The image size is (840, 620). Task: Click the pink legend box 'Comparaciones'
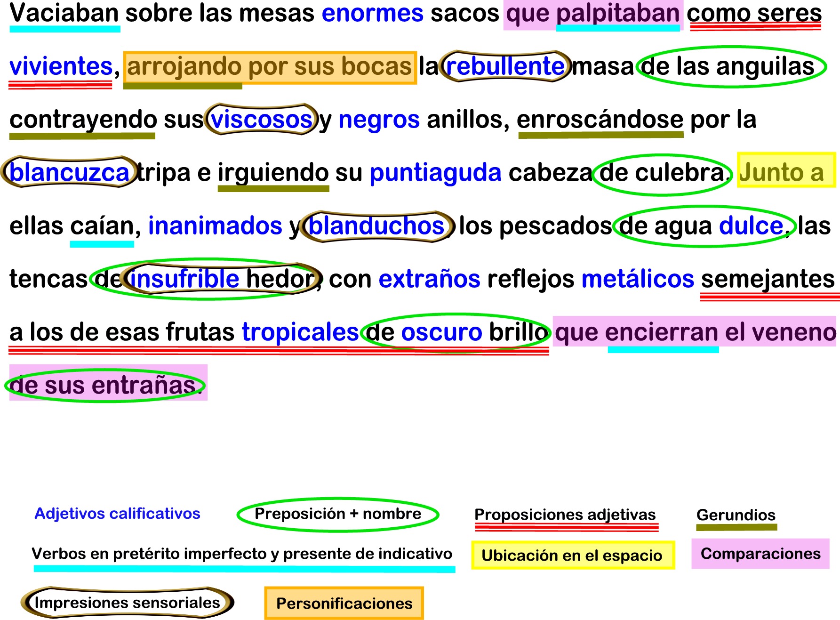[760, 554]
